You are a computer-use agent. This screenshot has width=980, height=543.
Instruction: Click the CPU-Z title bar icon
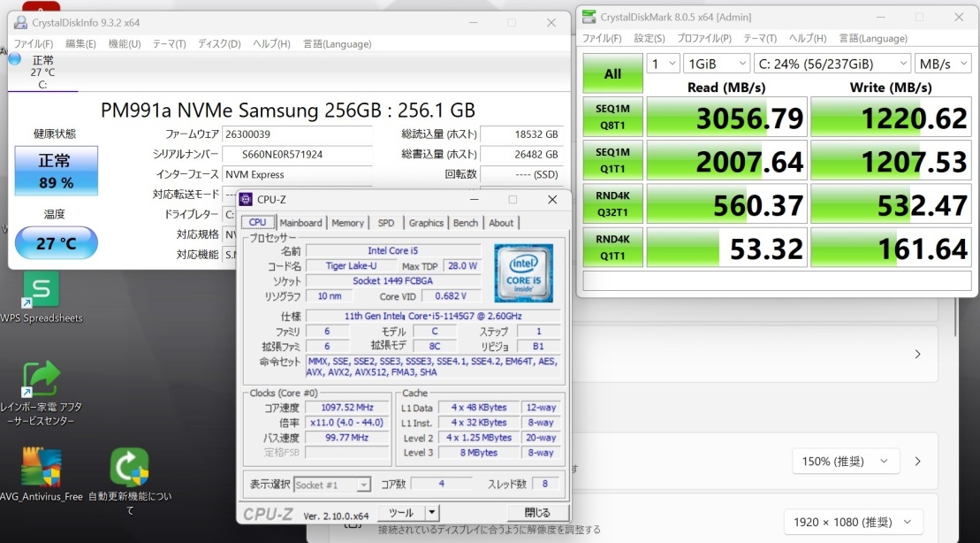(247, 200)
